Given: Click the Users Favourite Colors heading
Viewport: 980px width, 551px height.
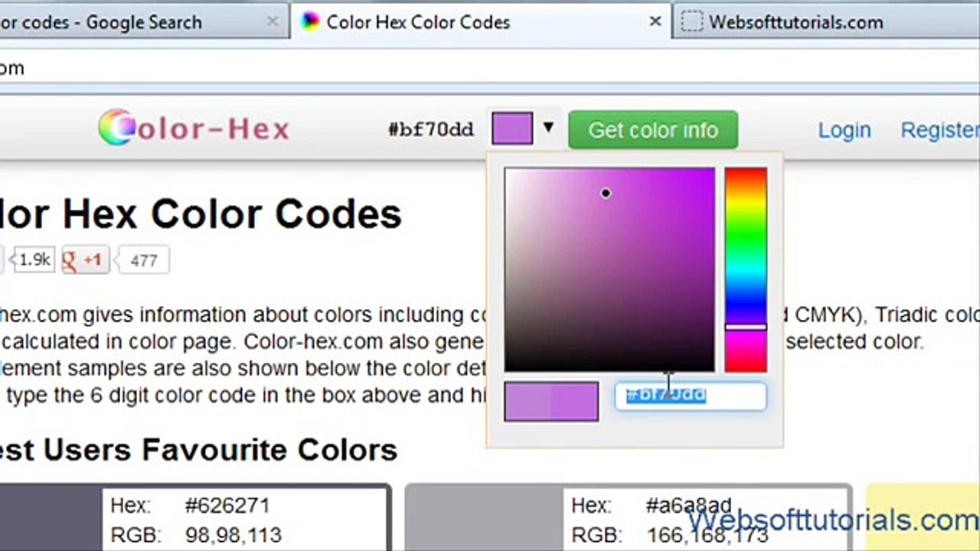Looking at the screenshot, I should click(x=199, y=450).
